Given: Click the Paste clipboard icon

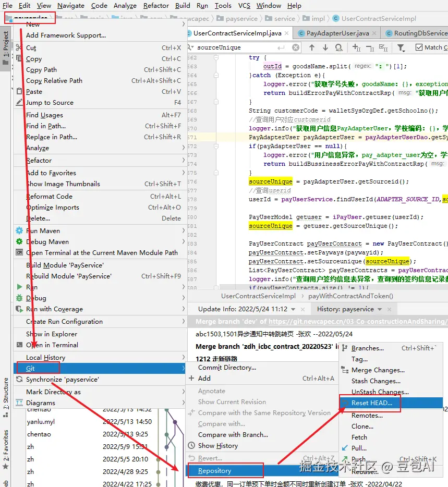Looking at the screenshot, I should coord(19,91).
